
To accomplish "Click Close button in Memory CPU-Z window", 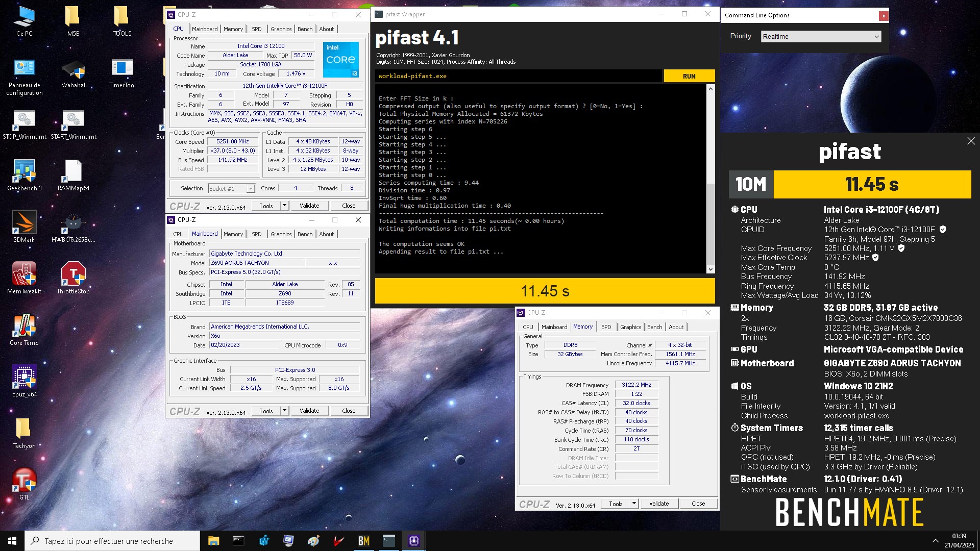I will click(x=698, y=504).
